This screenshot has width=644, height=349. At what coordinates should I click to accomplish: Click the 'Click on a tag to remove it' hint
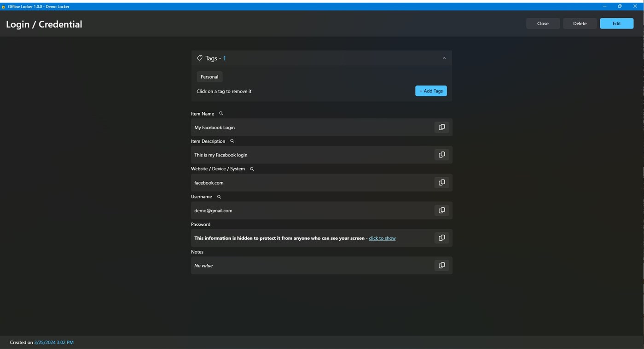(x=224, y=91)
